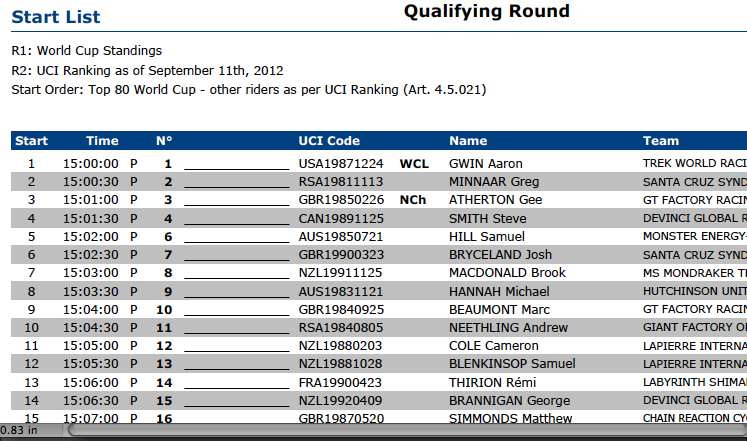The height and width of the screenshot is (441, 747).
Task: Click the Team column header
Action: pyautogui.click(x=661, y=141)
